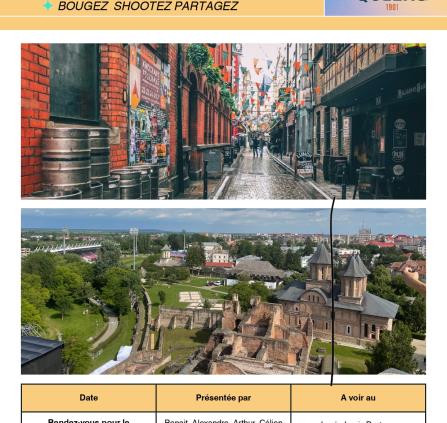Image resolution: width=447 pixels, height=423 pixels.
Task: Click the stadium floodlights in aerial photo
Action: click(x=134, y=247)
